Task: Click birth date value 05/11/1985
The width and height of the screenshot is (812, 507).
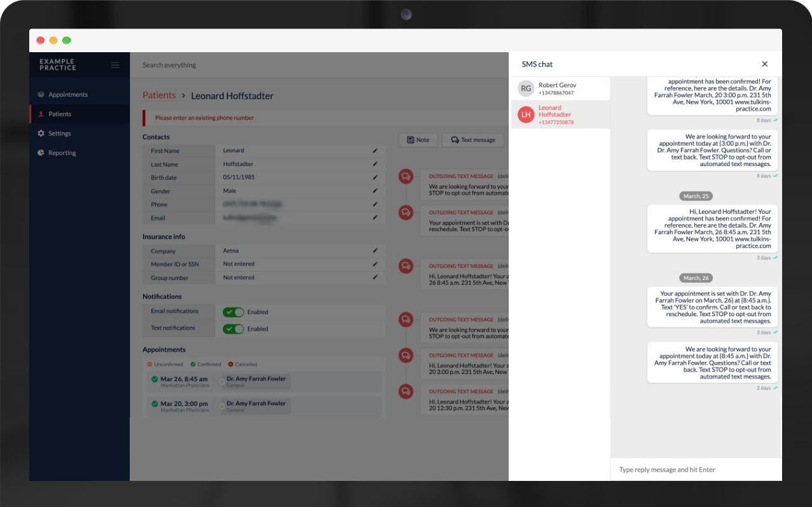Action: click(238, 177)
